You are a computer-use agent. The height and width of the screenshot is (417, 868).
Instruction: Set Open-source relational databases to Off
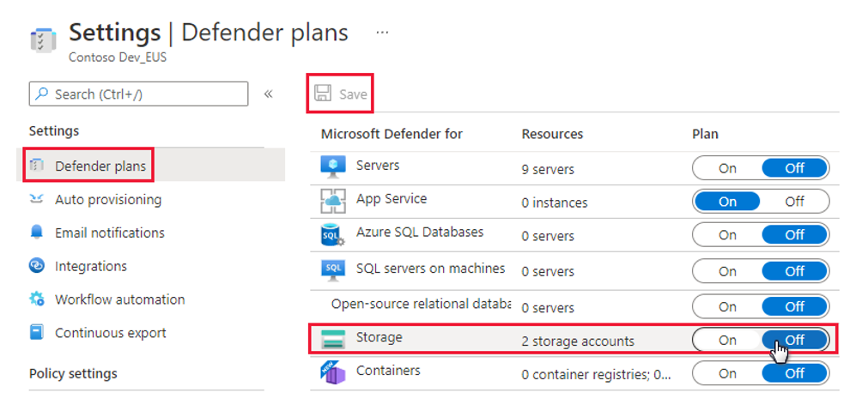tap(794, 306)
